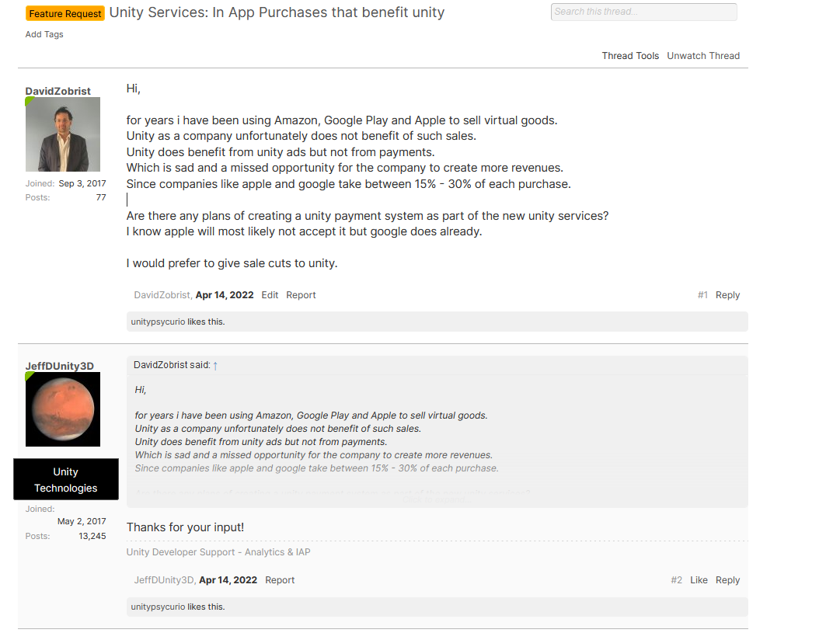Click the orange Feature Request tag

(65, 14)
